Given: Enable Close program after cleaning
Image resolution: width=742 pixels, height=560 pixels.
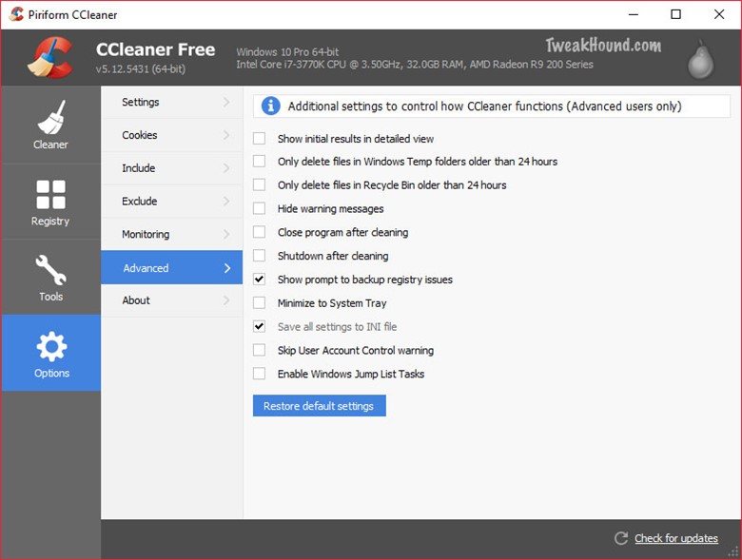Looking at the screenshot, I should [260, 232].
